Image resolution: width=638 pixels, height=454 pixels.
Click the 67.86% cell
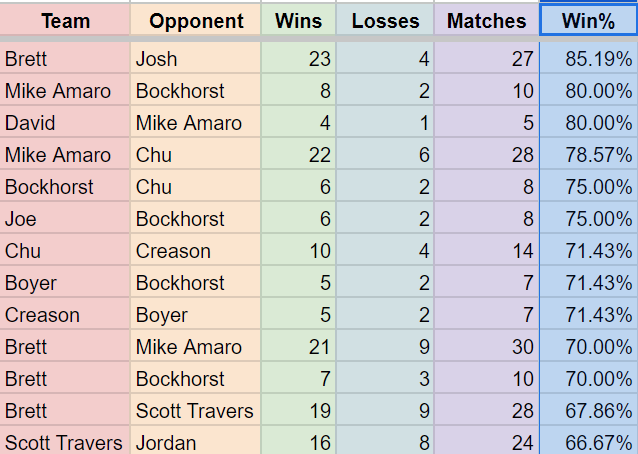(588, 410)
